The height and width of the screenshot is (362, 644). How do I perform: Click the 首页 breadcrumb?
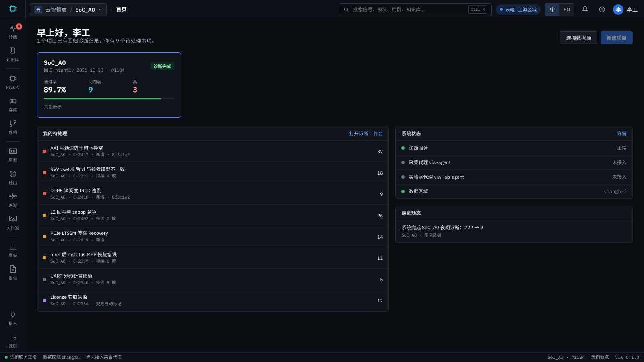[x=121, y=10]
